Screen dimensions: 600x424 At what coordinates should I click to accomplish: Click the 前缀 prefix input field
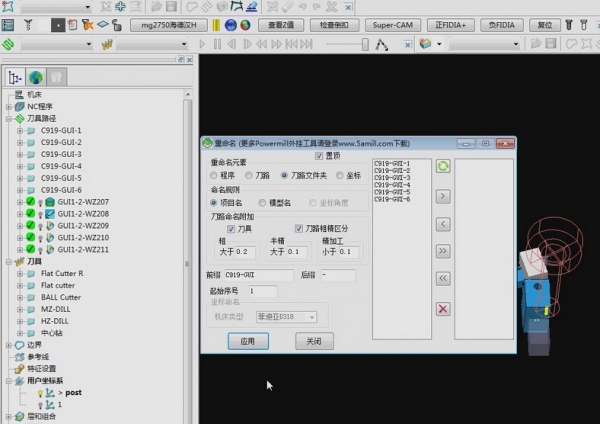point(258,275)
